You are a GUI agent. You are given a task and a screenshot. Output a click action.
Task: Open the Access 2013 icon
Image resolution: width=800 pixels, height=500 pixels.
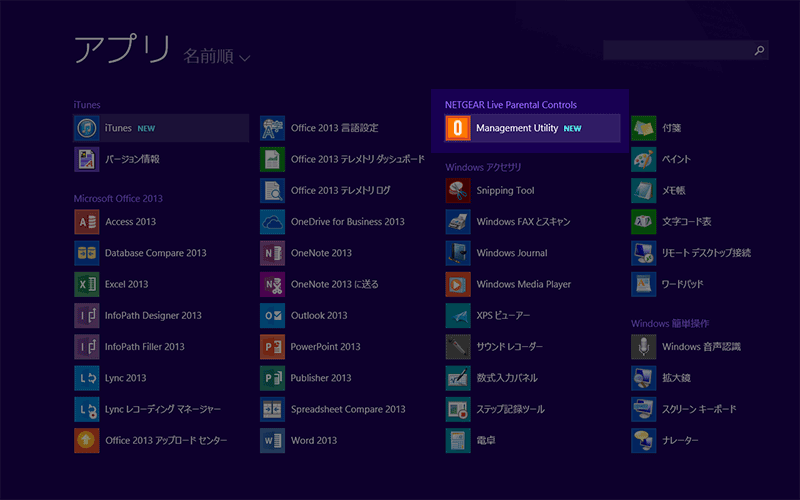(87, 222)
